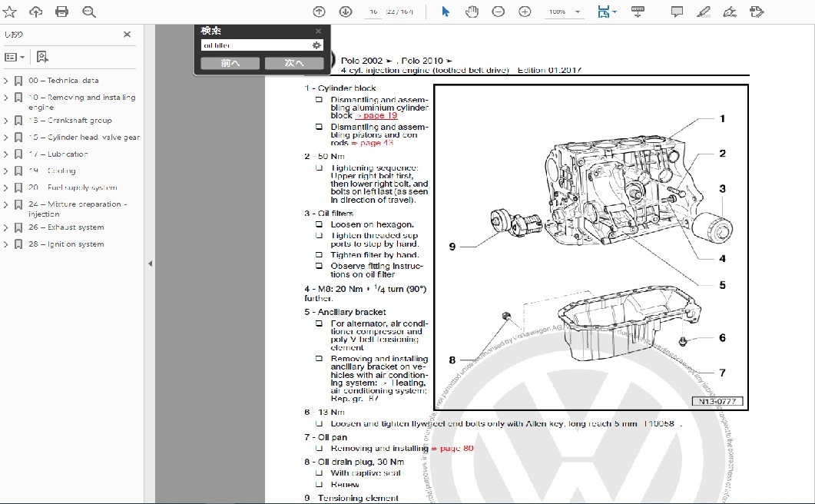
Task: Zoom in with the plus icon
Action: 525,12
